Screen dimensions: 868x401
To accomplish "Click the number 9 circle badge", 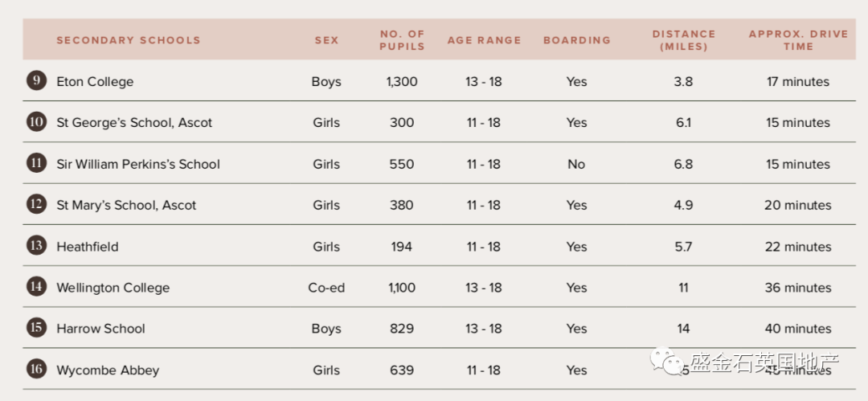I will pyautogui.click(x=36, y=81).
